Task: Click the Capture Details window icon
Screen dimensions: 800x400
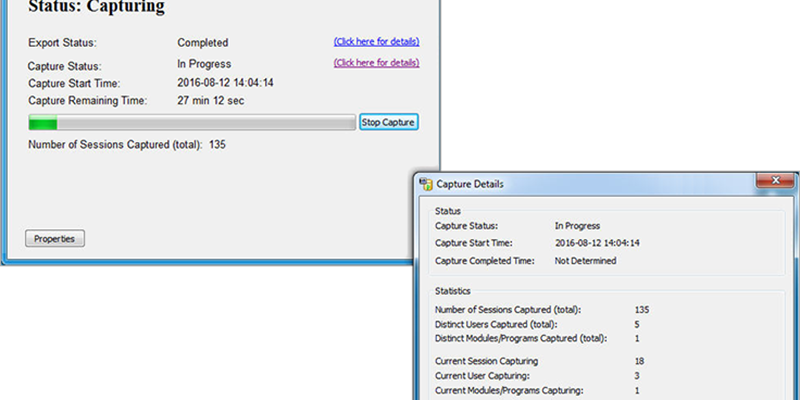Action: (x=426, y=184)
